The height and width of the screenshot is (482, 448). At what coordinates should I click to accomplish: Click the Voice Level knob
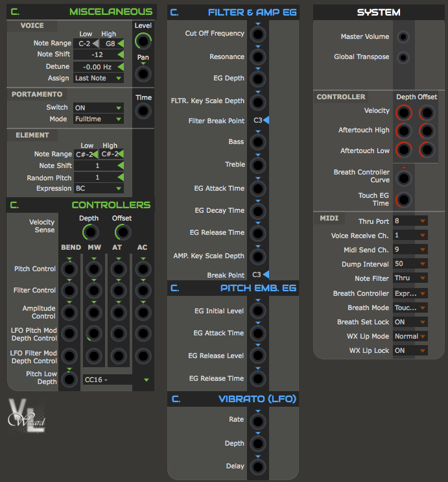point(143,42)
